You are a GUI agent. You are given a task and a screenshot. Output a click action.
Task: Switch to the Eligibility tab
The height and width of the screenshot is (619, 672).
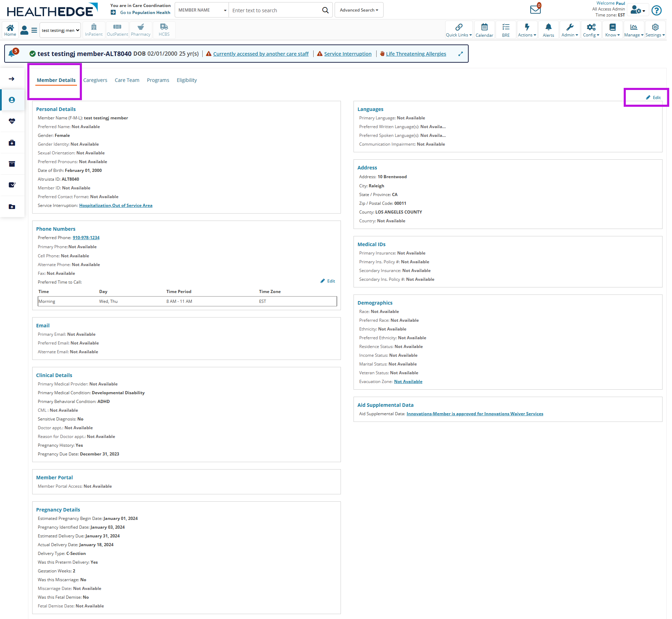[x=187, y=80]
